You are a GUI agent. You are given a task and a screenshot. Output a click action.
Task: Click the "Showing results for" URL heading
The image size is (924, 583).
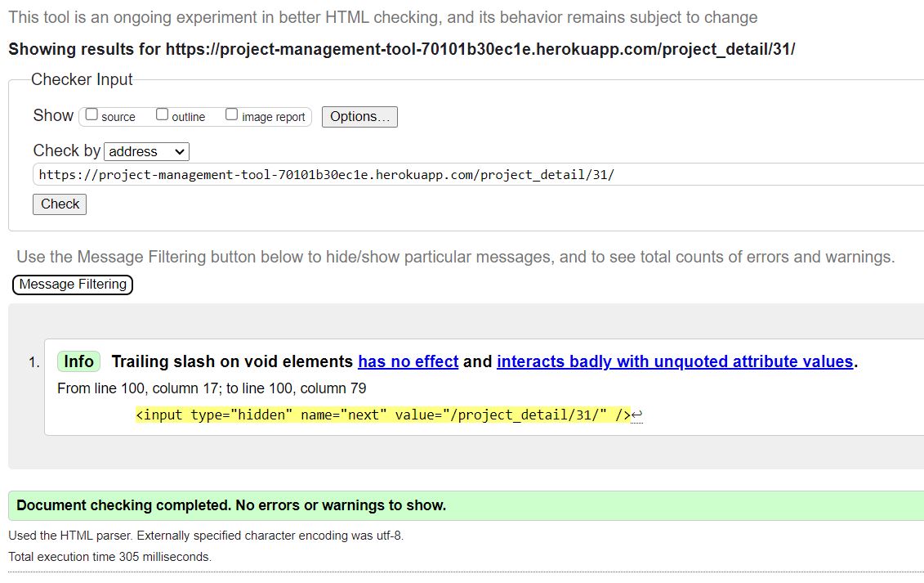[x=310, y=49]
